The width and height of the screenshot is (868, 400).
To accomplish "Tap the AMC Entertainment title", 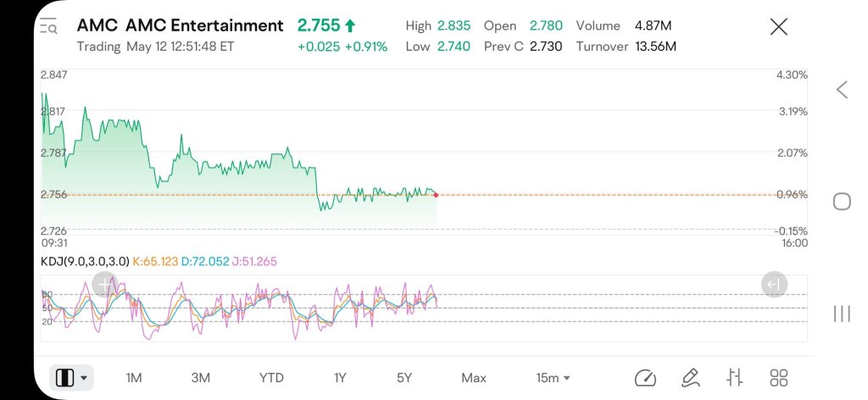I will 204,25.
